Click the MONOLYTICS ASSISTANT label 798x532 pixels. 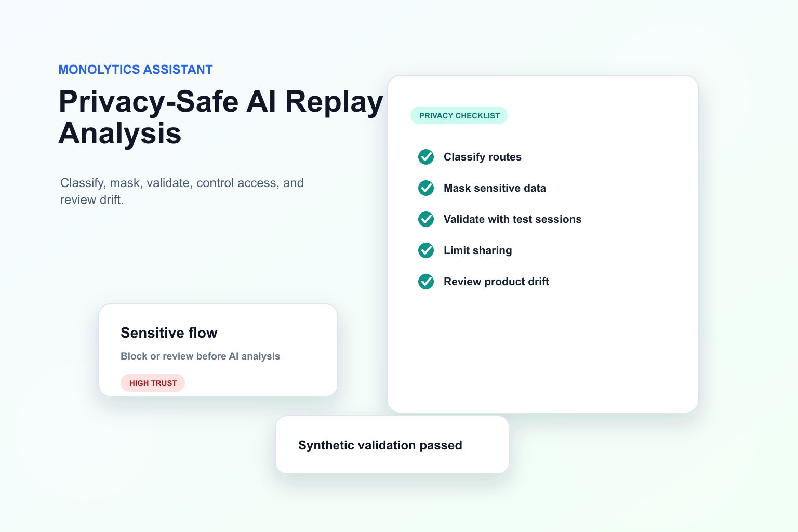pos(136,70)
